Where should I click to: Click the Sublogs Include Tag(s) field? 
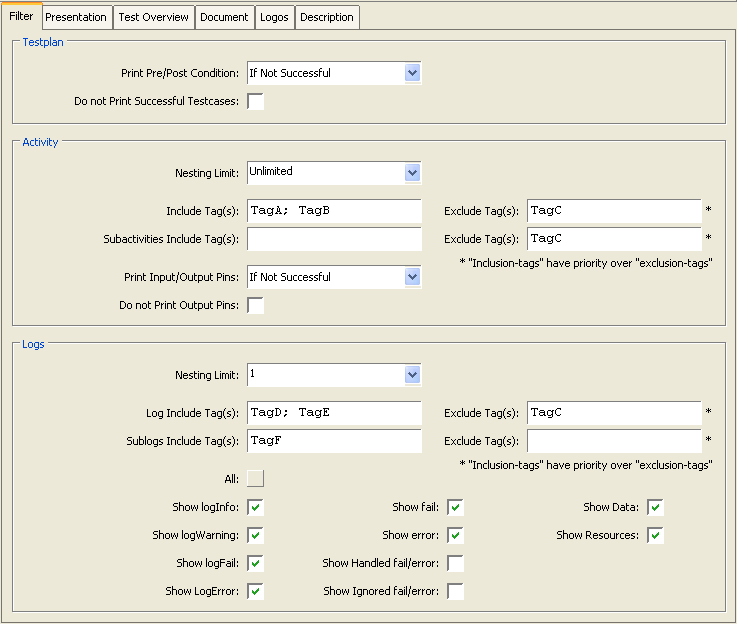(x=334, y=441)
